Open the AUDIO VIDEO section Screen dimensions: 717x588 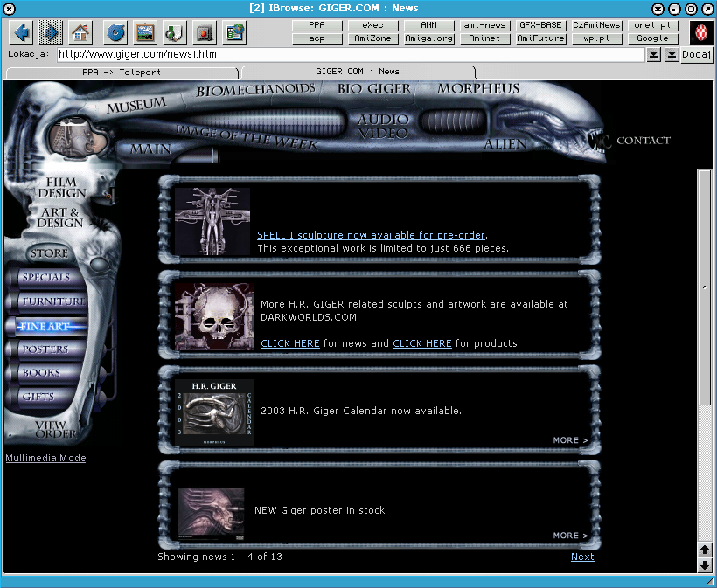(383, 126)
